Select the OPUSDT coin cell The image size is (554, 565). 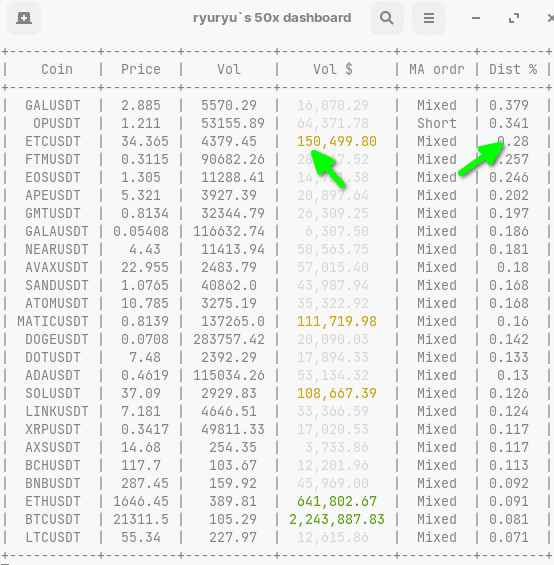[x=57, y=123]
